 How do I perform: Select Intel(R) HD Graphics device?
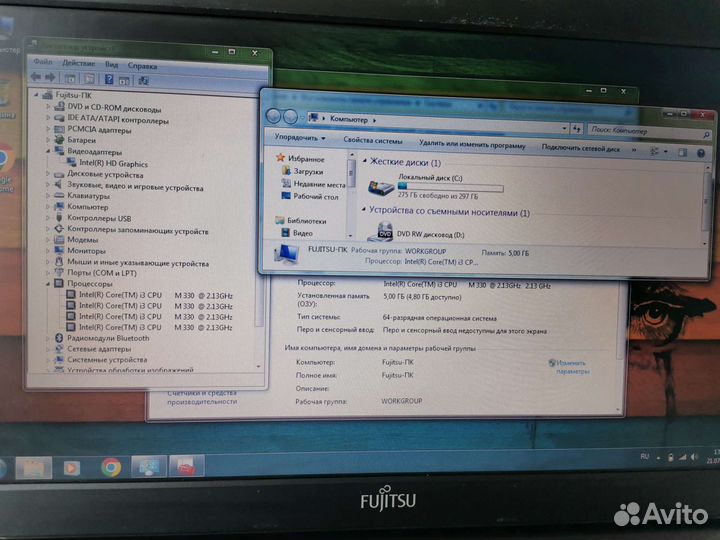click(x=113, y=163)
